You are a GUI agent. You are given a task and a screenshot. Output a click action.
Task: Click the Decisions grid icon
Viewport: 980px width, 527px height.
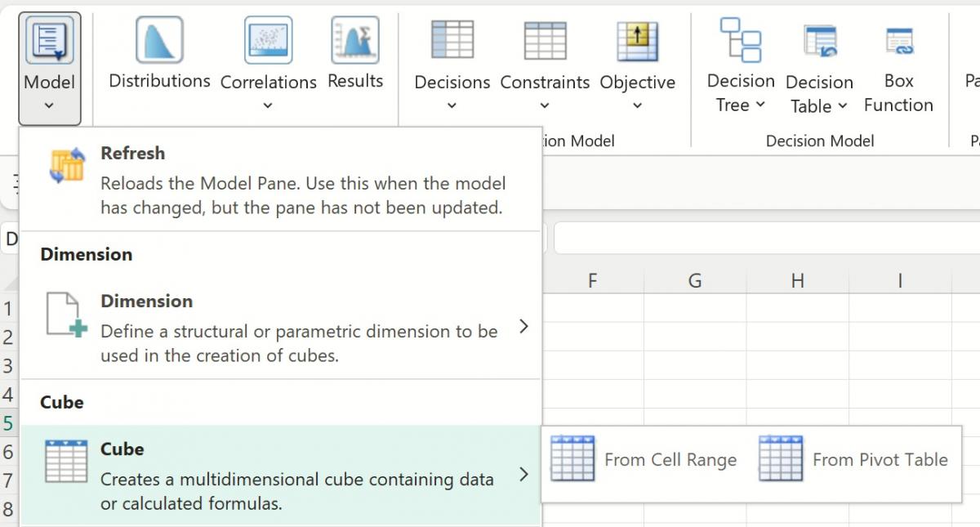[x=452, y=41]
